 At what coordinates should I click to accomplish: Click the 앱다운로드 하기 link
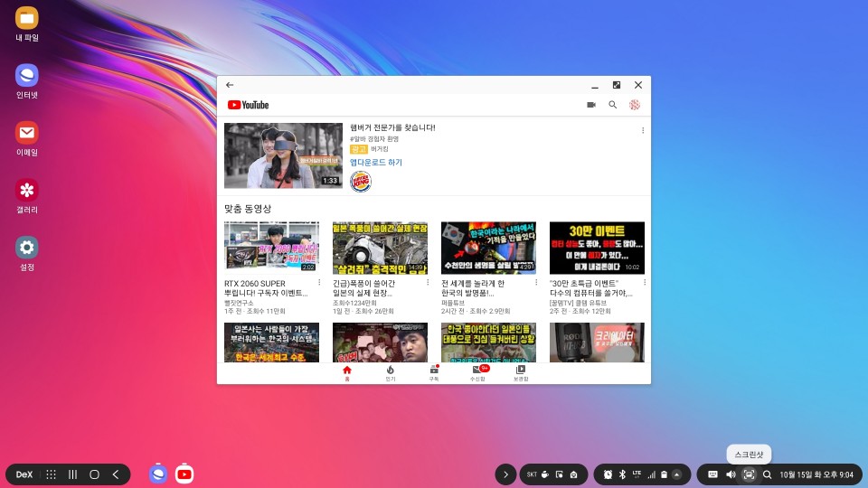point(376,162)
